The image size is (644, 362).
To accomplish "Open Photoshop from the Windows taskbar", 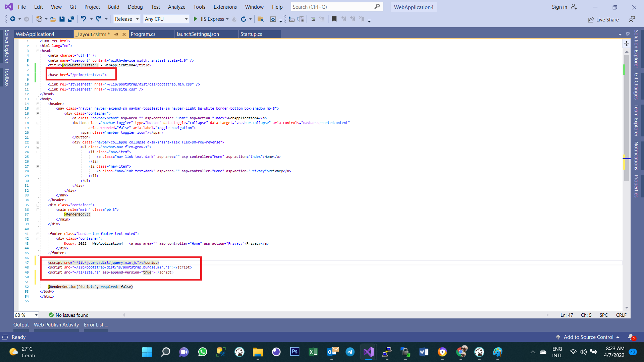I will 294,352.
